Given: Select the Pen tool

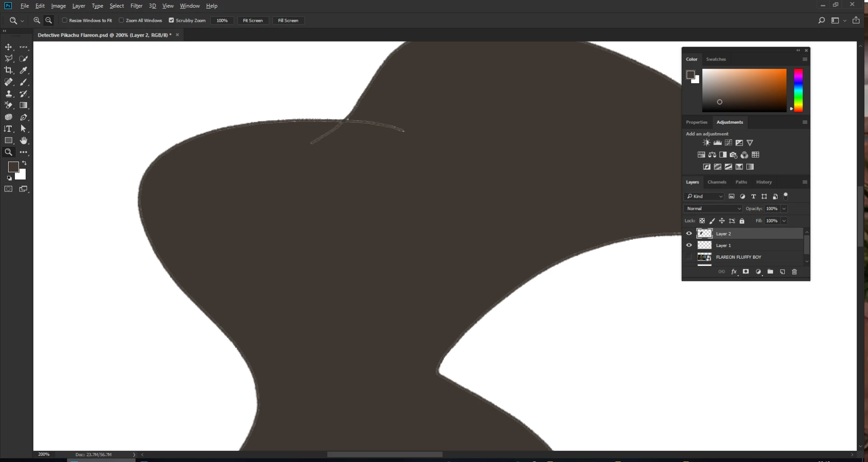Looking at the screenshot, I should click(24, 117).
